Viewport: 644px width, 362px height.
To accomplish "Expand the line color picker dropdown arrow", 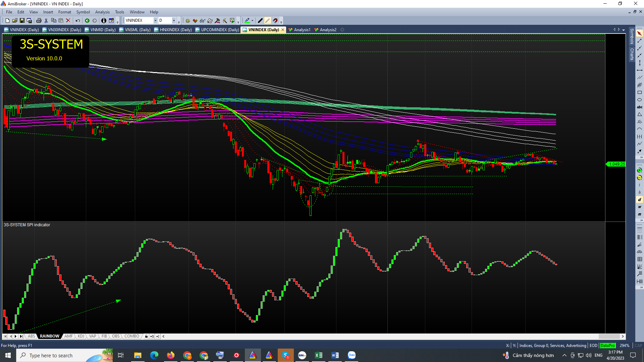I will (x=252, y=20).
